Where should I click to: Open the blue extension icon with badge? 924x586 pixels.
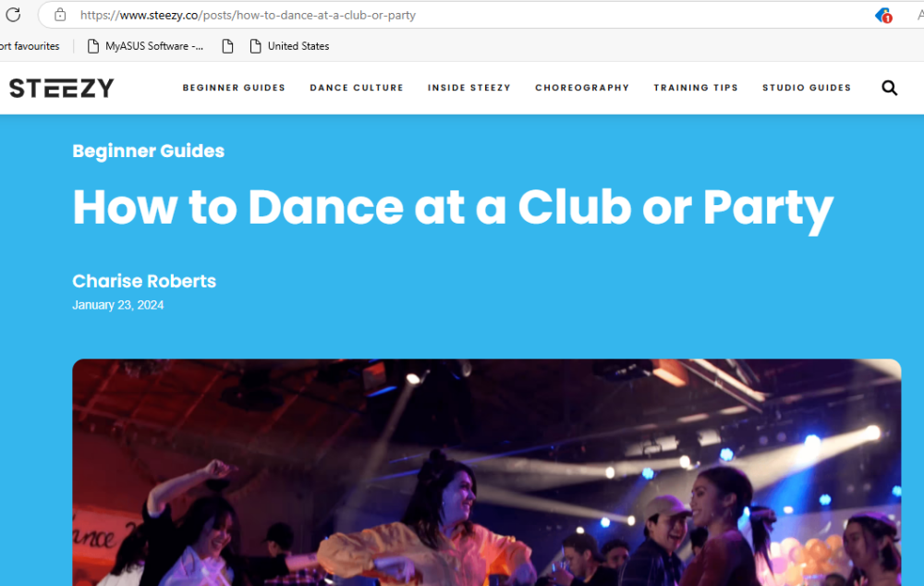pyautogui.click(x=883, y=16)
